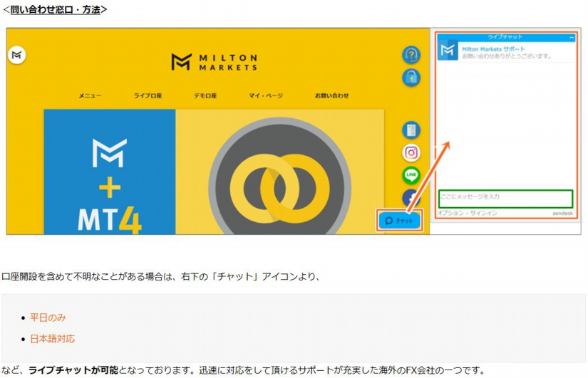Open the メニュー menu item

point(90,95)
